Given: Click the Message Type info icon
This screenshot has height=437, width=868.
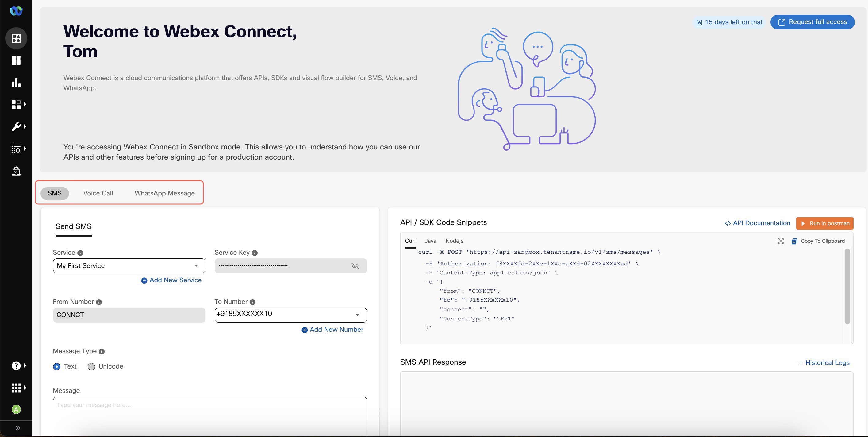Looking at the screenshot, I should click(x=102, y=351).
